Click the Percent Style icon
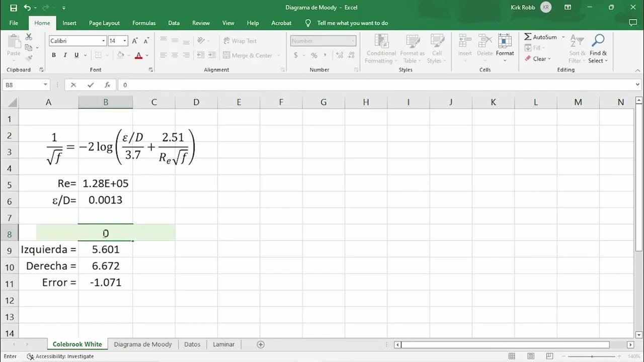Screen dimensions: 644x362 (x=314, y=55)
